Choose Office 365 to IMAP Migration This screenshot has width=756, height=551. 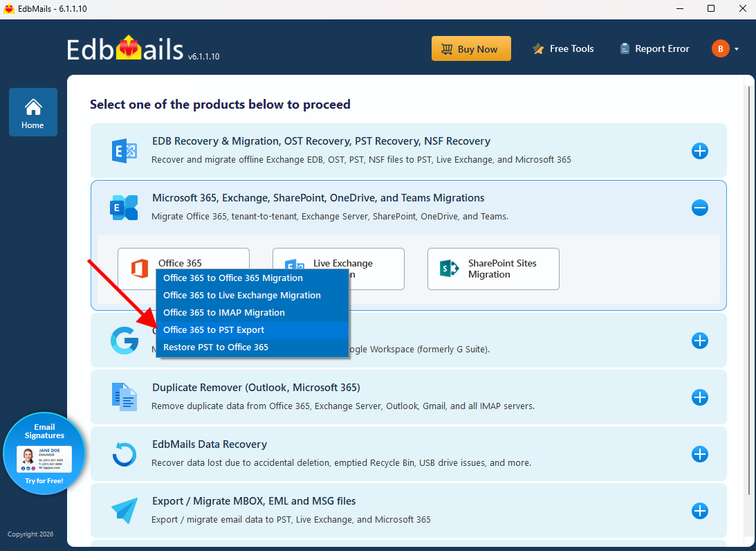[252, 313]
